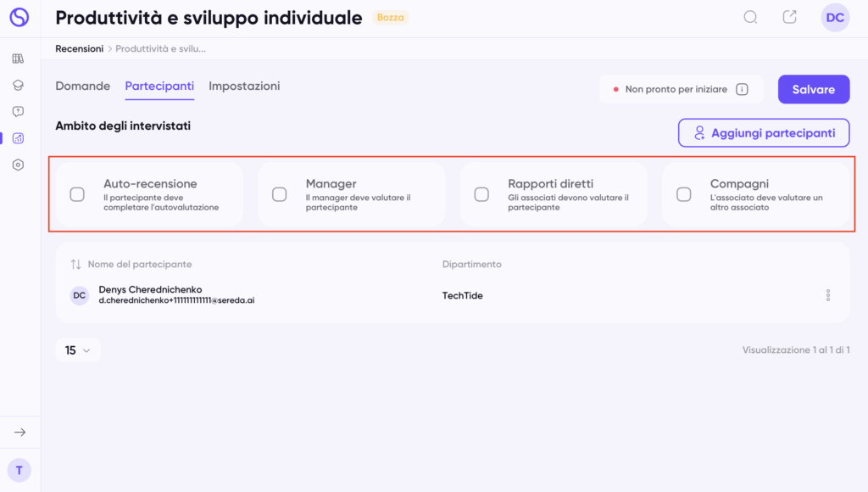The width and height of the screenshot is (868, 492).
Task: Open the library books sidebar icon
Action: click(x=18, y=59)
